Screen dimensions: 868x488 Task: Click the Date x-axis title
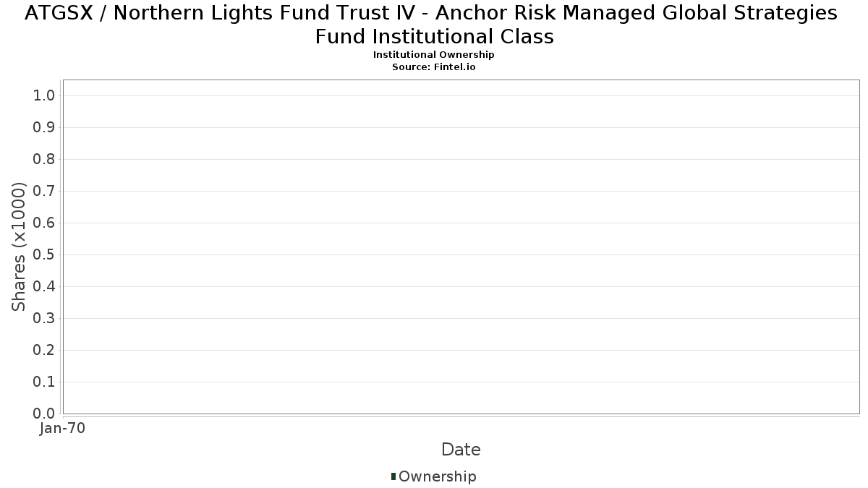pyautogui.click(x=461, y=450)
